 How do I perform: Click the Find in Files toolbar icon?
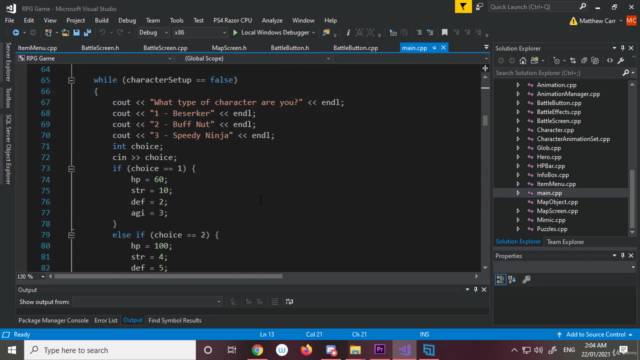[326, 33]
